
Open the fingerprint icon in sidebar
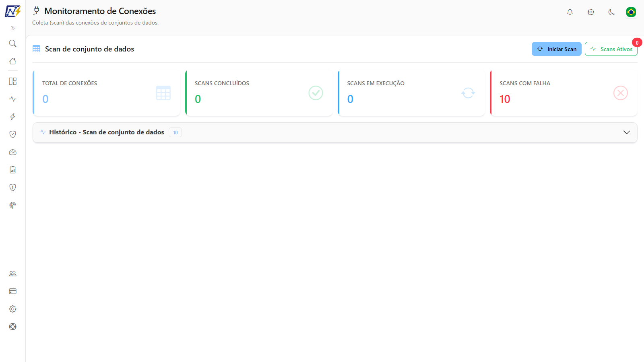point(13,205)
